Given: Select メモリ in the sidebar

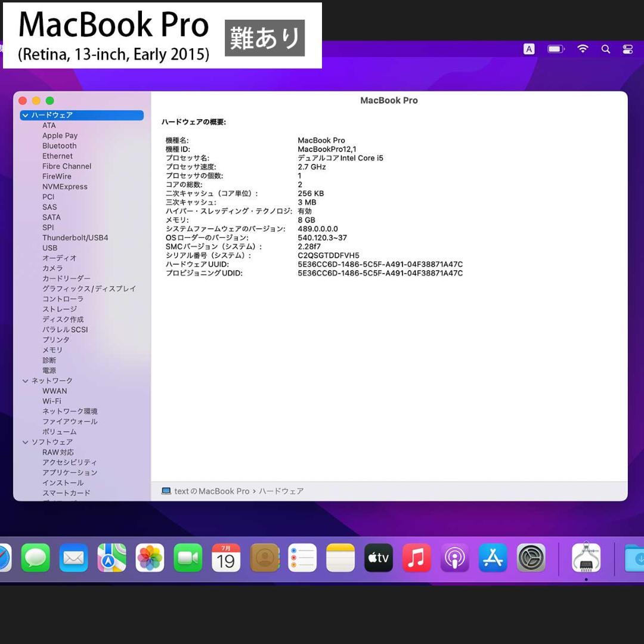Looking at the screenshot, I should [x=52, y=350].
